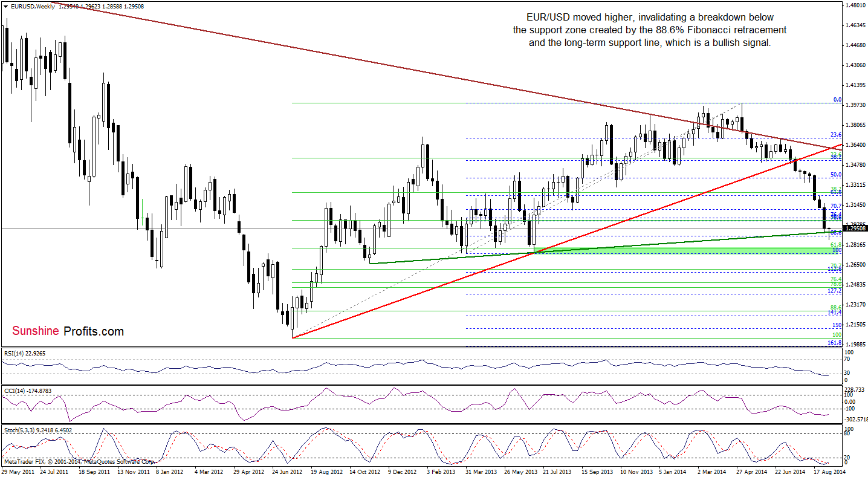Click the 1.28165 price axis label
Screen dimensions: 868x477
coord(857,245)
